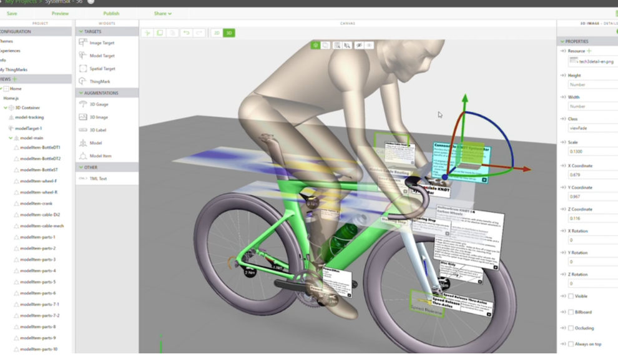
Task: Open the Resource dropdown showing tech3detail-en.png
Action: pos(593,61)
